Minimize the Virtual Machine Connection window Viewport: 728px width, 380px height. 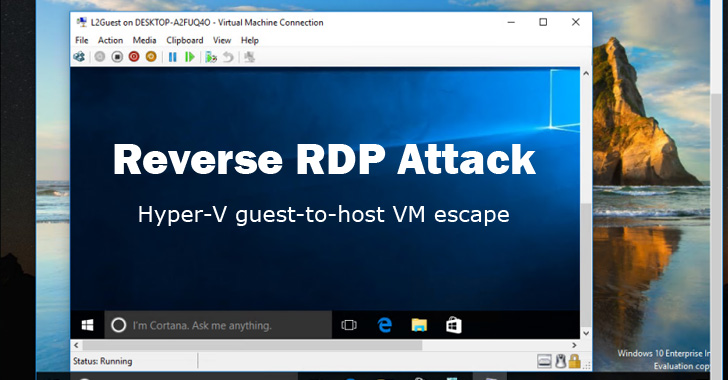coord(511,22)
